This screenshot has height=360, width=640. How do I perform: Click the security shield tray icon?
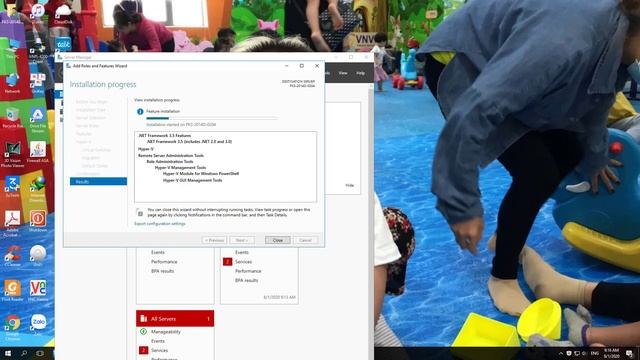tap(569, 353)
